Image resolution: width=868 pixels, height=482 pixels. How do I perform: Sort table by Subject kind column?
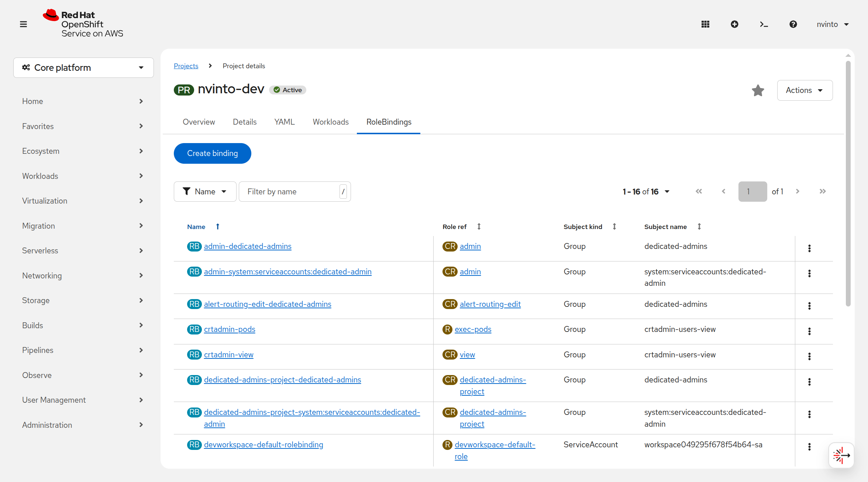pyautogui.click(x=614, y=226)
